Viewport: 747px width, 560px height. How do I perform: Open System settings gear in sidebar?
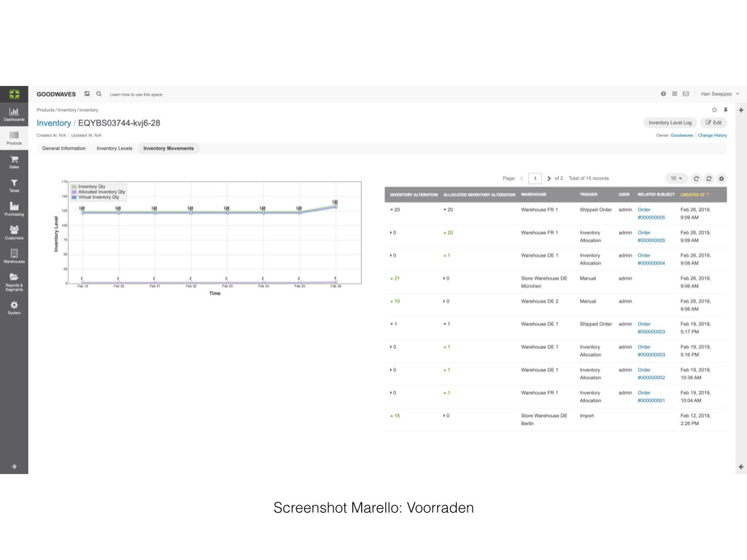click(14, 307)
